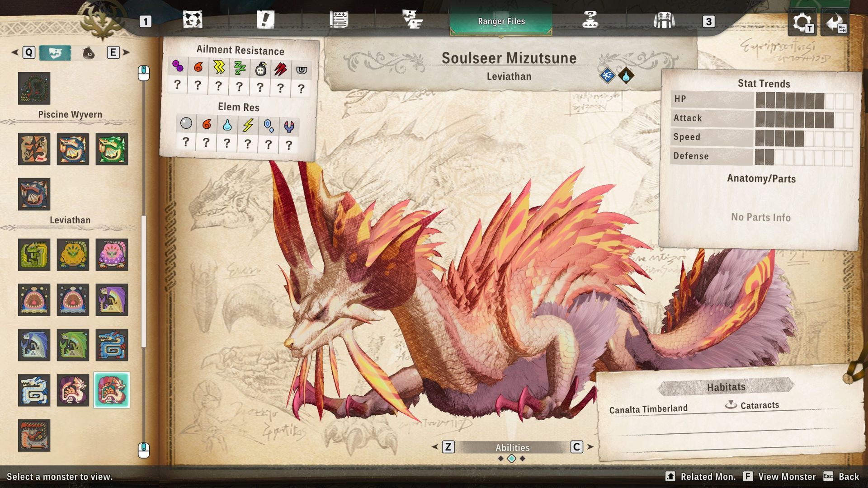Click the gray non-elemental resistance icon

(186, 123)
